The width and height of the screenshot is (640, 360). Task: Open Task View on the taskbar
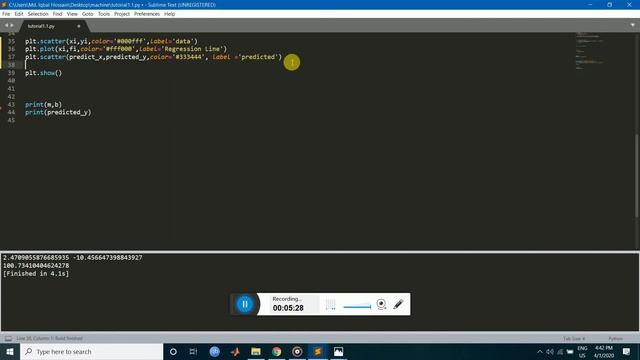pyautogui.click(x=193, y=351)
